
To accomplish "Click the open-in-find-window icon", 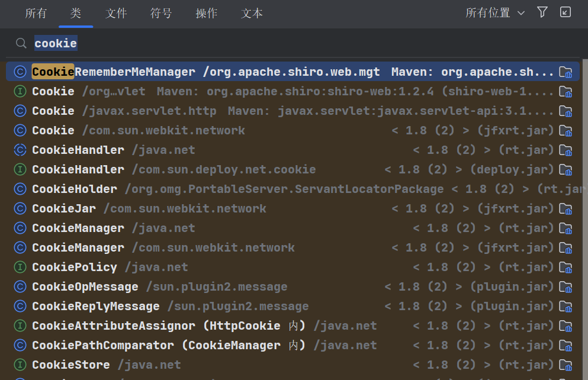I will click(x=564, y=12).
